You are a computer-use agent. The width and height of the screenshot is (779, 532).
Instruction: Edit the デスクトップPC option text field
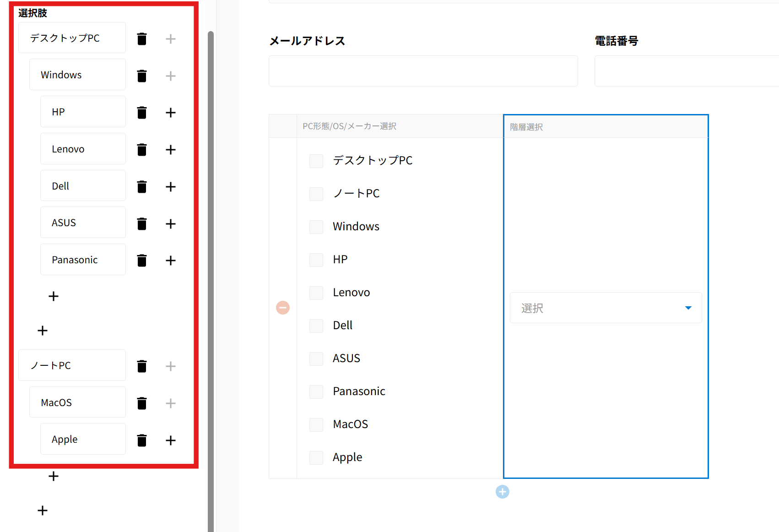pyautogui.click(x=72, y=38)
